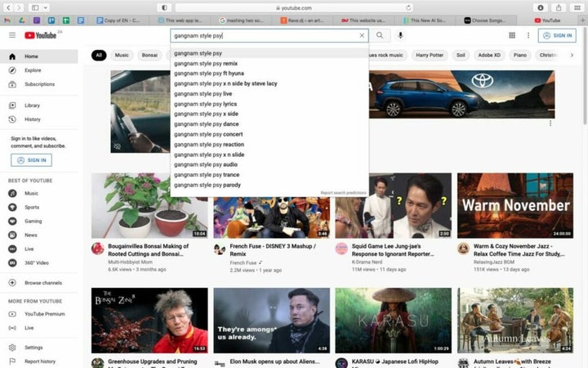Image resolution: width=588 pixels, height=368 pixels.
Task: Click "Report search predictions" link
Action: pyautogui.click(x=343, y=192)
